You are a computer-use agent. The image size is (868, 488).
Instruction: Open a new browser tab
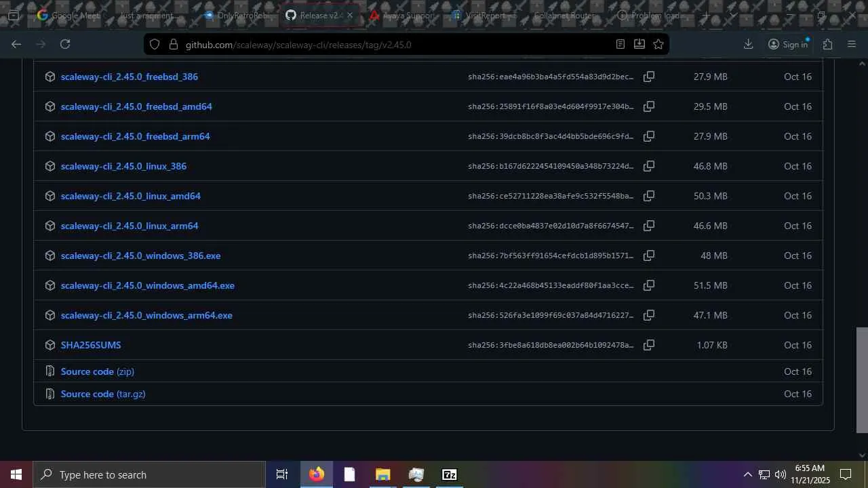coord(706,15)
